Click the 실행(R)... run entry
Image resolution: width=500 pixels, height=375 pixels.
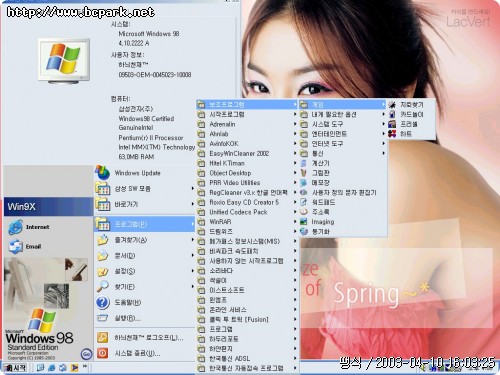pyautogui.click(x=144, y=318)
